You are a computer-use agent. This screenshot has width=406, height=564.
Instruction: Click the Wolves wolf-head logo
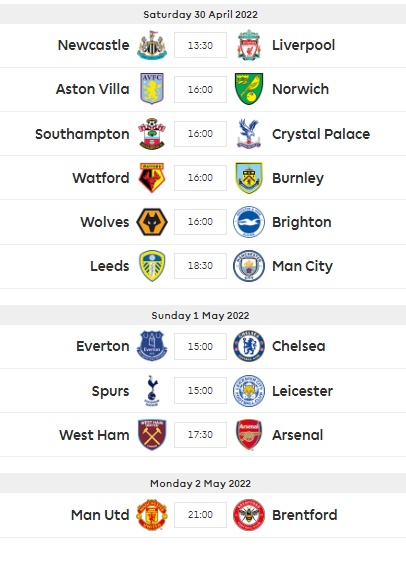(152, 222)
